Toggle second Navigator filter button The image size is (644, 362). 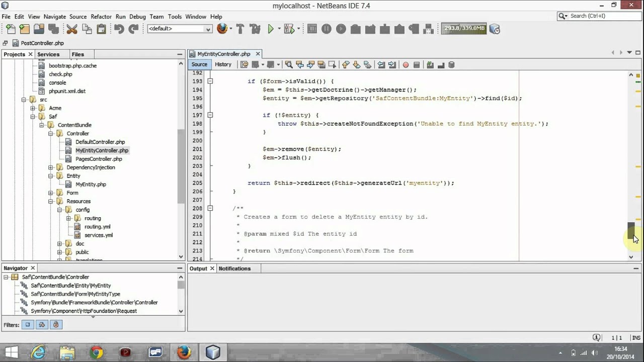click(42, 325)
